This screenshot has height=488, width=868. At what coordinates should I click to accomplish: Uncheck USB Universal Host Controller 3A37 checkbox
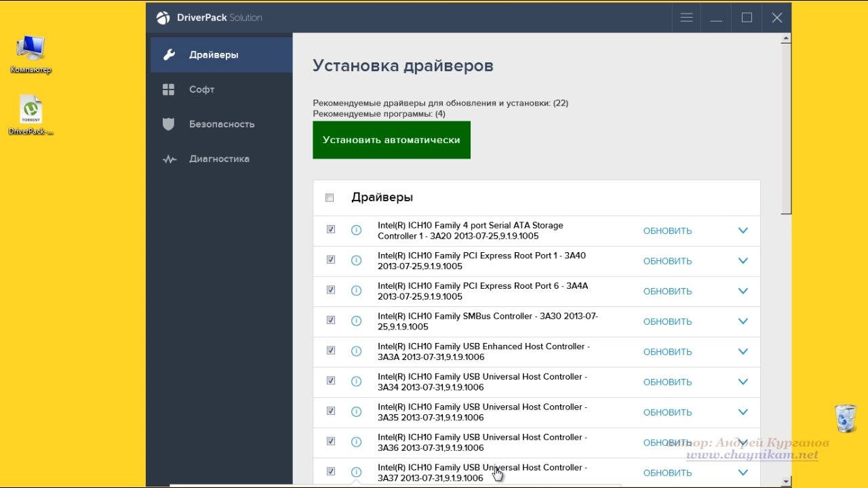pos(331,471)
